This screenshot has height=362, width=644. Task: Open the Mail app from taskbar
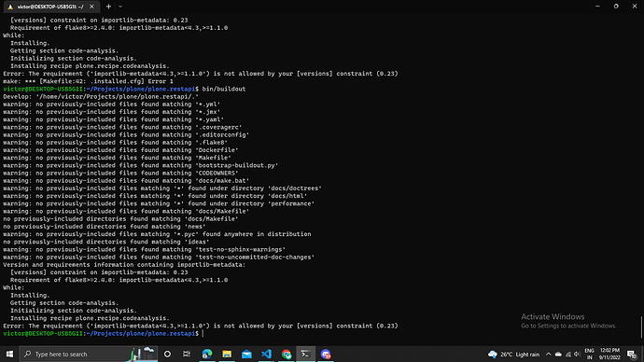click(246, 354)
